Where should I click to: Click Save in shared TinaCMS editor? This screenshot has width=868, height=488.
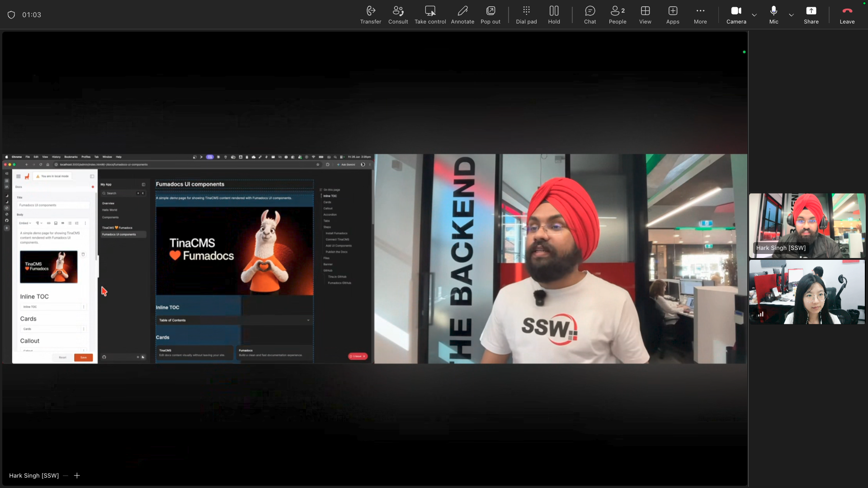(83, 357)
